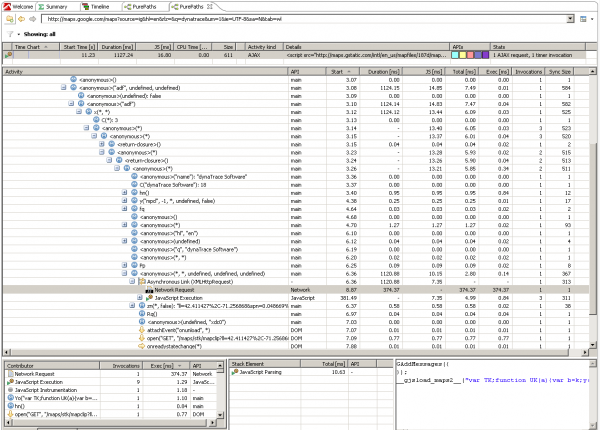
Task: Click JavaScript Parsing stack element icon
Action: click(236, 371)
